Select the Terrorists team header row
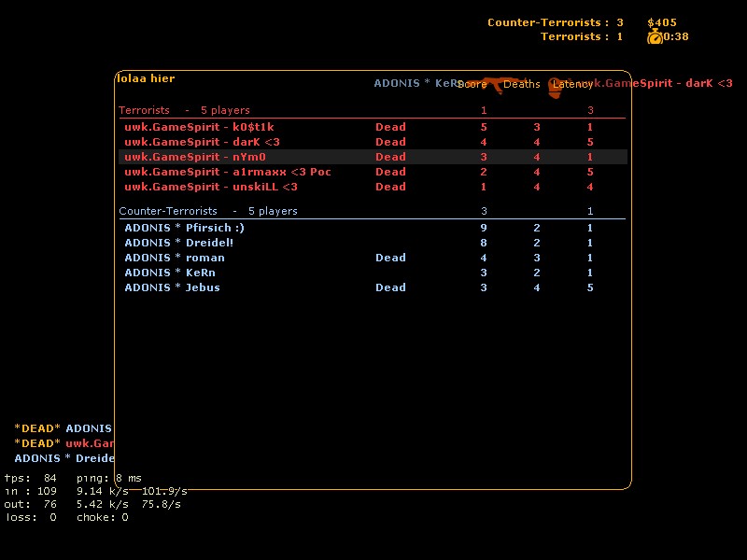Viewport: 747px width, 560px height. [x=184, y=110]
